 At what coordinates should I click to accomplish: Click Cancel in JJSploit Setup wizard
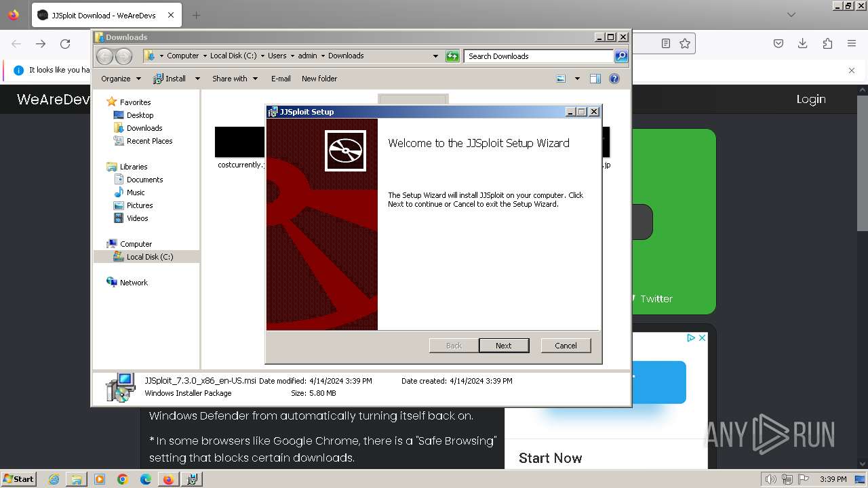(x=566, y=346)
